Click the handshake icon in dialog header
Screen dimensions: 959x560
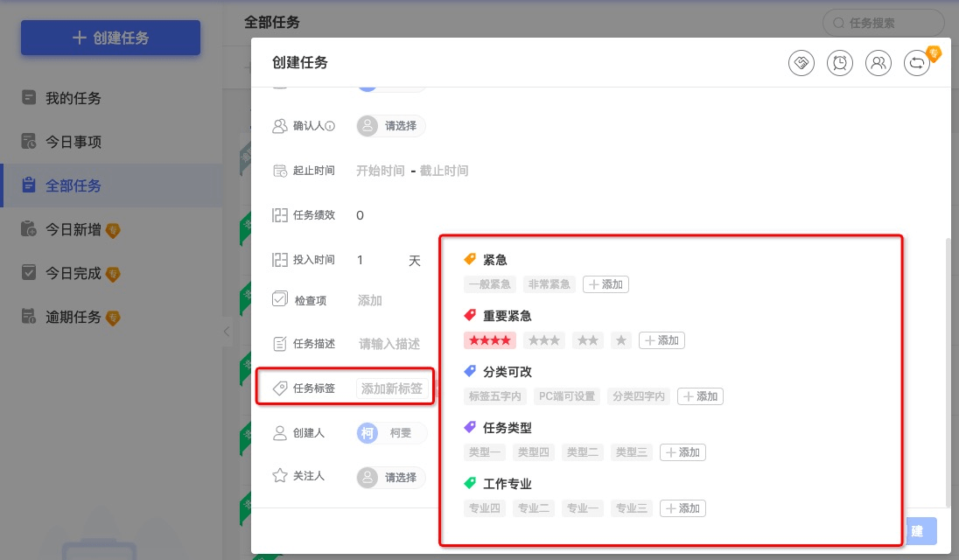pos(801,63)
